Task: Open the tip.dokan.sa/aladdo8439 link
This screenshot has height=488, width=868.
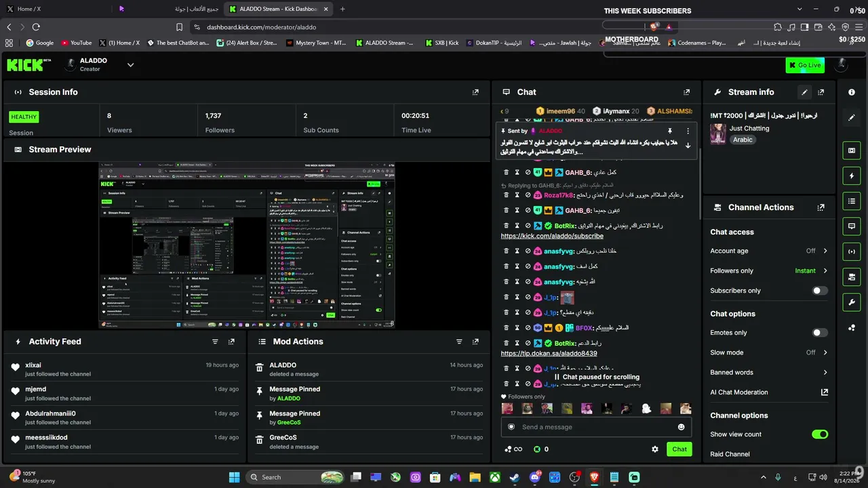Action: pyautogui.click(x=549, y=353)
